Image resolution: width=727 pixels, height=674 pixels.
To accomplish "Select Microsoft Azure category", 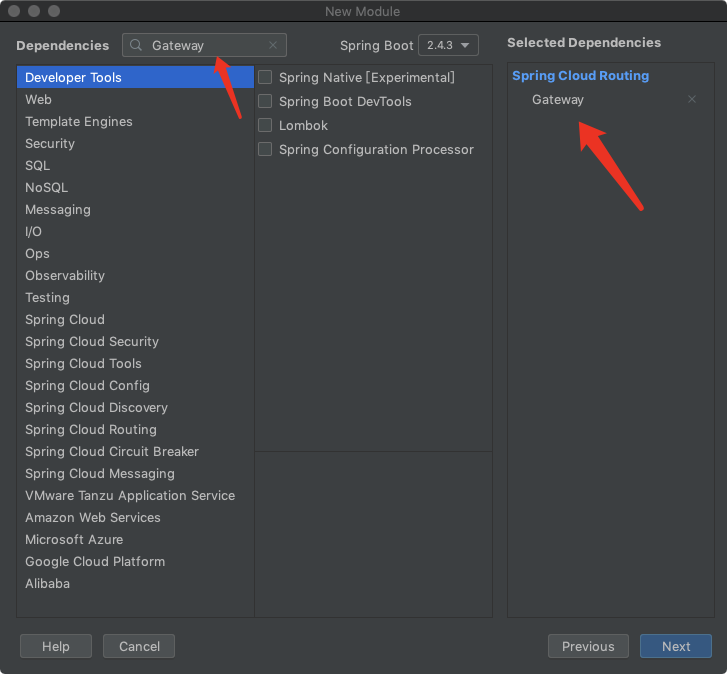I will [x=135, y=540].
